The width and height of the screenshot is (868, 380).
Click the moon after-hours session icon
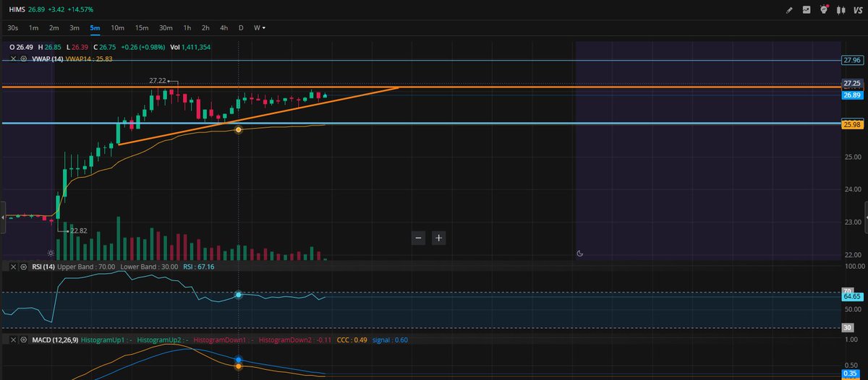click(580, 253)
